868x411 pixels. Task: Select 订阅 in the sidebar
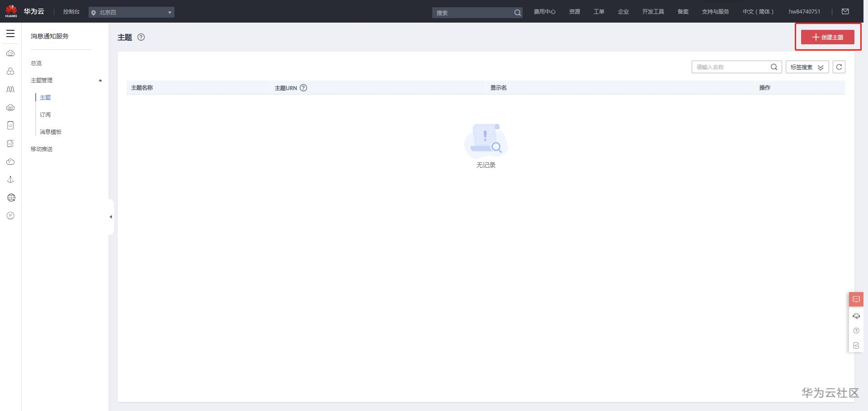(x=45, y=115)
